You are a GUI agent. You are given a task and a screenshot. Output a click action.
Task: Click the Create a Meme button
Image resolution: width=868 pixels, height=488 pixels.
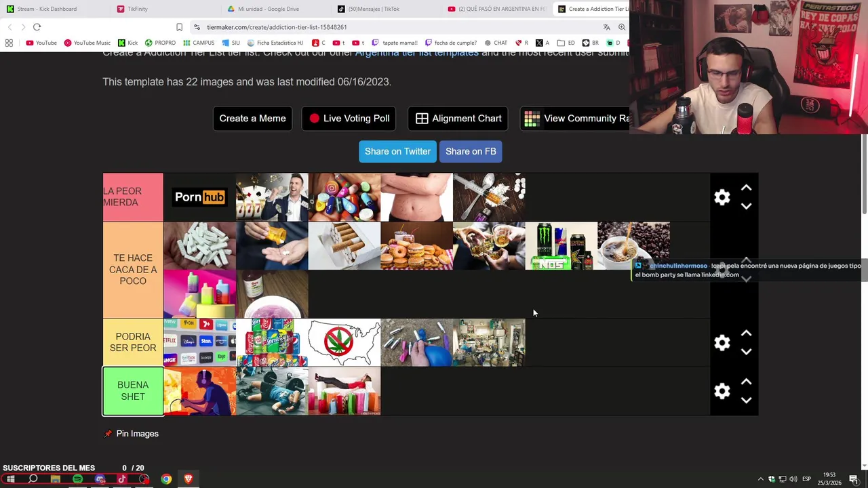point(252,119)
